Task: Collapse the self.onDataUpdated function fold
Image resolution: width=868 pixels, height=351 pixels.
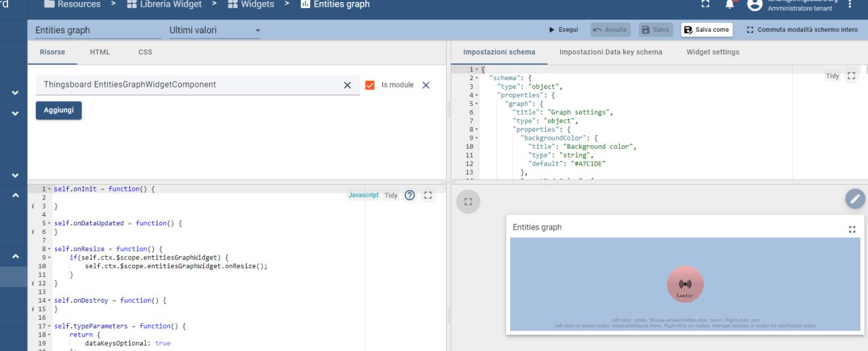Action: point(49,223)
